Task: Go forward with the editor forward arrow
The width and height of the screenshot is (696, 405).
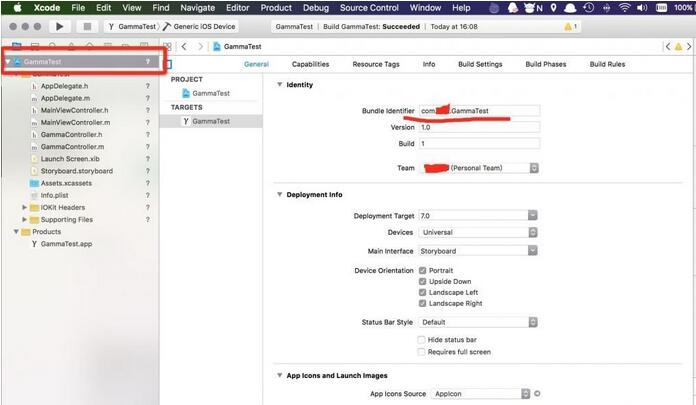Action: pyautogui.click(x=200, y=46)
